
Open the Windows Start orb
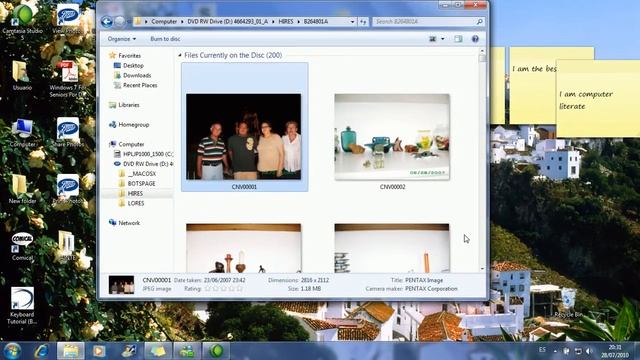click(12, 351)
